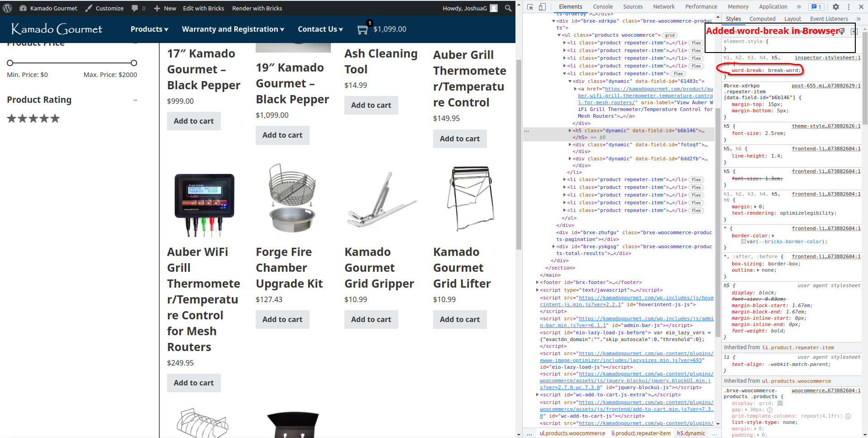Open DevTools settings gear

tap(836, 7)
